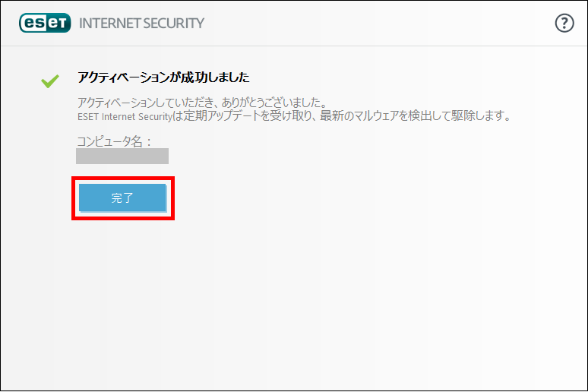Click the gray redacted computer name box
588x392 pixels.
point(122,156)
